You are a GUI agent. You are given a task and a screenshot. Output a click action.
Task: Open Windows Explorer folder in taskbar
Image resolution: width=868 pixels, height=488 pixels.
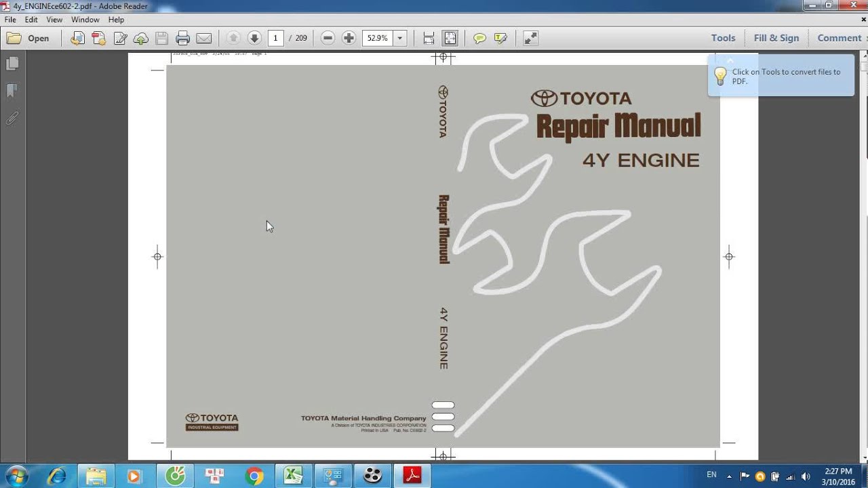(96, 476)
